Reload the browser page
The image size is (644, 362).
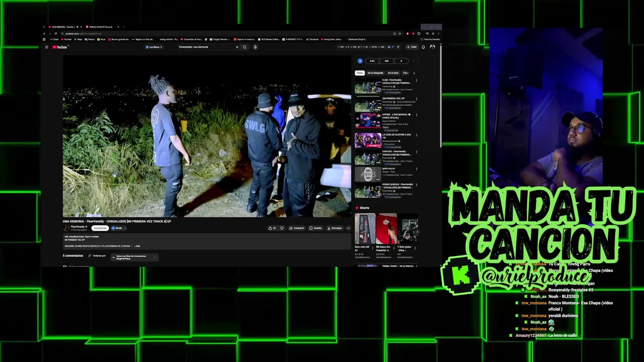click(55, 34)
